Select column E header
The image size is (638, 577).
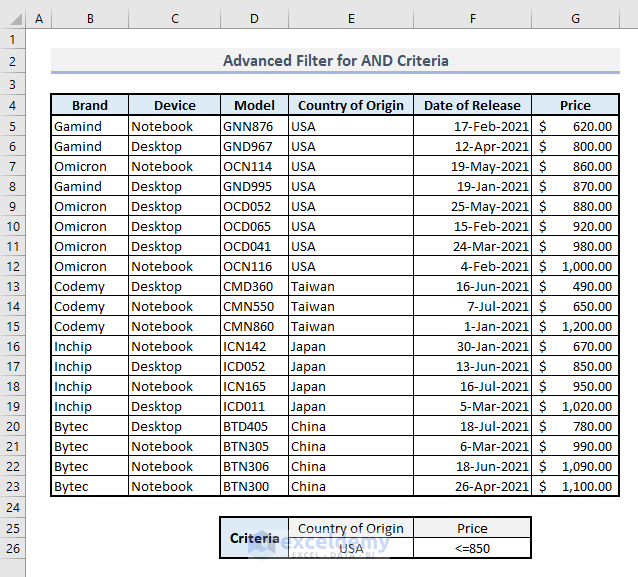pyautogui.click(x=351, y=19)
